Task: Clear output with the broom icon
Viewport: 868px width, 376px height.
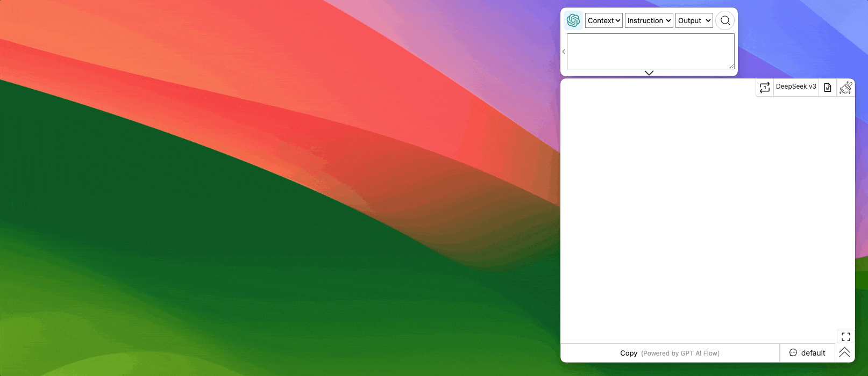Action: pos(846,88)
